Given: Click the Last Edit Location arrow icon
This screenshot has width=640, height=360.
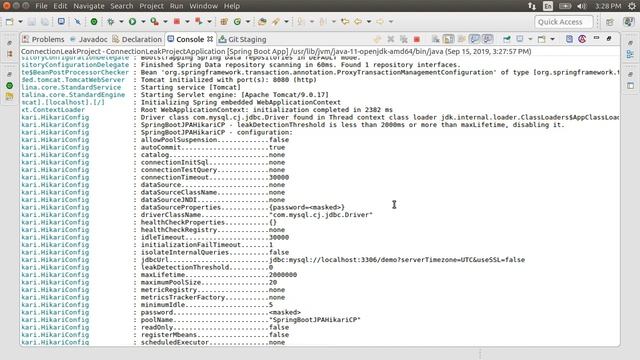Looking at the screenshot, I should pyautogui.click(x=345, y=22).
